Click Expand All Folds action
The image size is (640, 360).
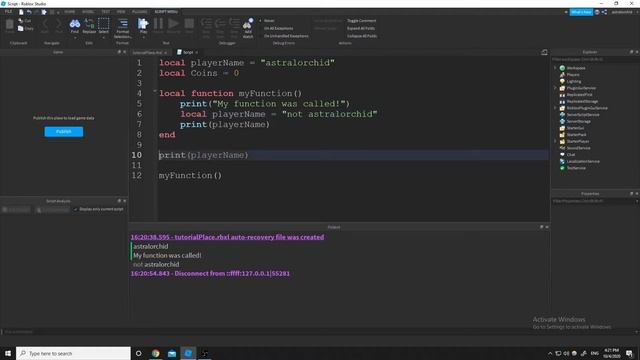coord(361,29)
